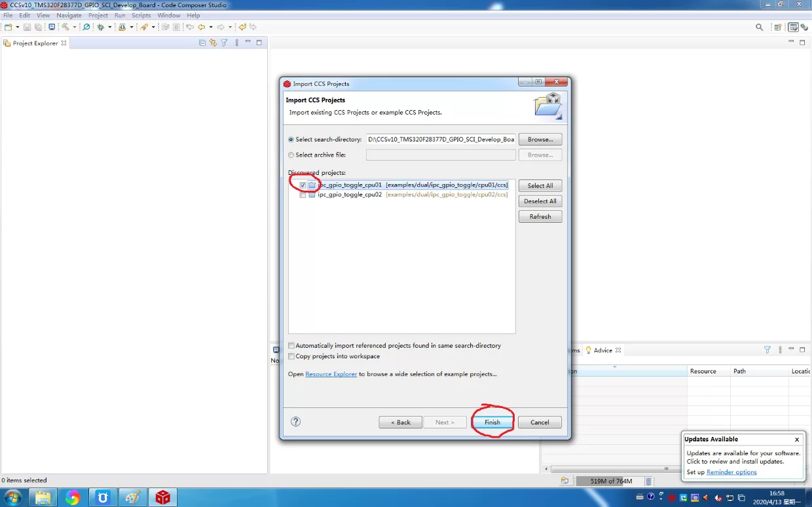812x507 pixels.
Task: Click the Cancel button in dialog
Action: [x=540, y=423]
